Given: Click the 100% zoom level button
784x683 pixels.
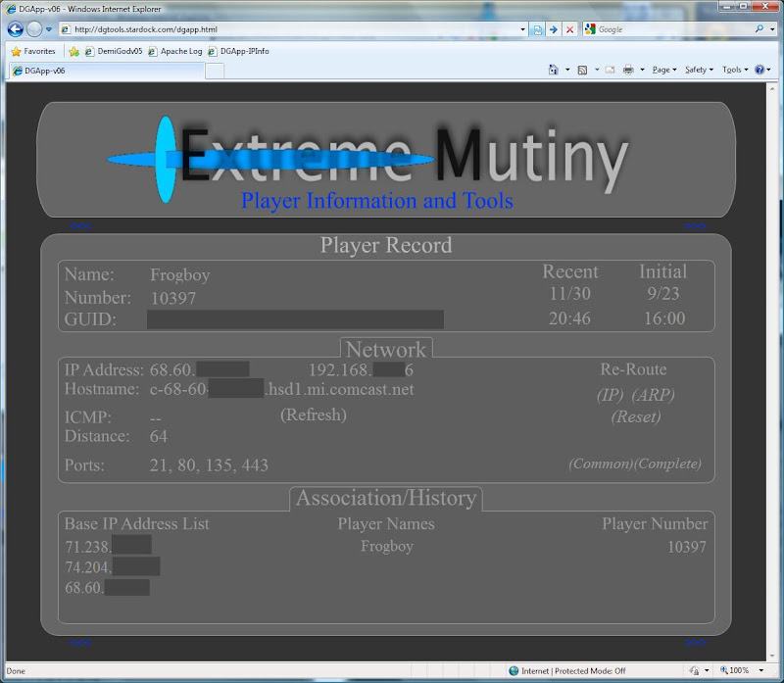Looking at the screenshot, I should click(x=734, y=670).
